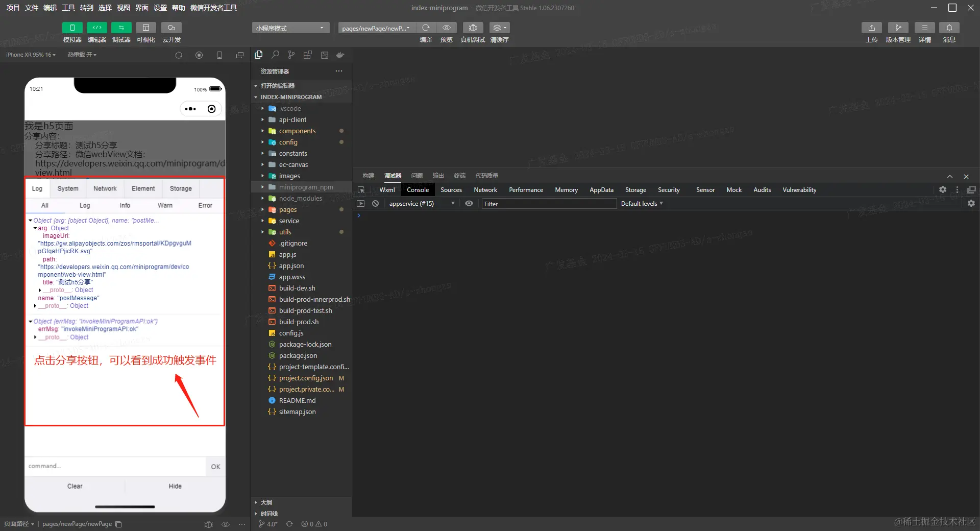Open the source control branch icon
980x531 pixels.
click(291, 55)
